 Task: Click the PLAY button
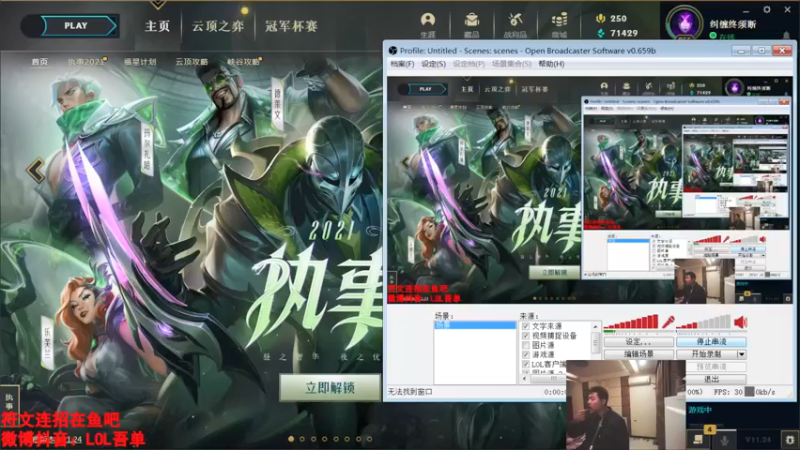76,26
